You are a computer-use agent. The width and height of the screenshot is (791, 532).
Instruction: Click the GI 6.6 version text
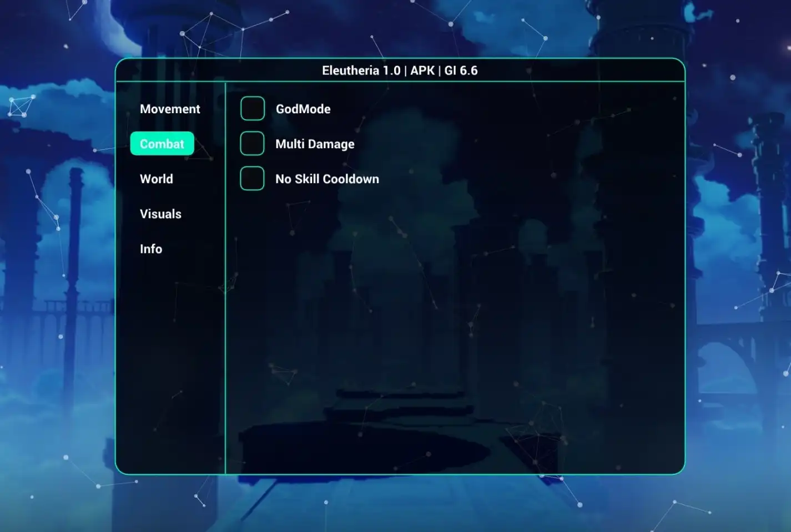click(x=461, y=70)
